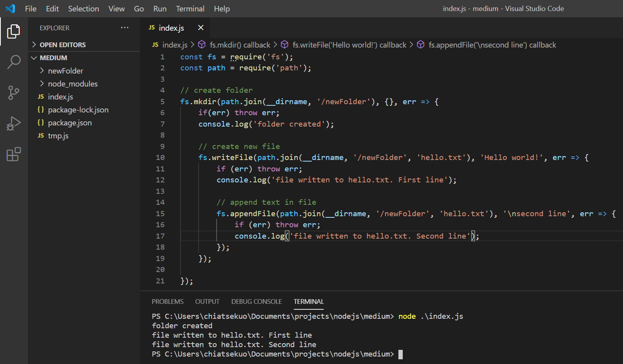Click '\nsecond line' string on line 15
This screenshot has width=623, height=364.
[x=536, y=213]
